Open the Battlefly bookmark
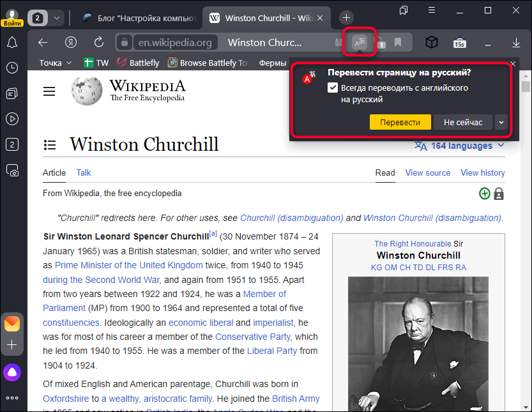 click(x=138, y=63)
